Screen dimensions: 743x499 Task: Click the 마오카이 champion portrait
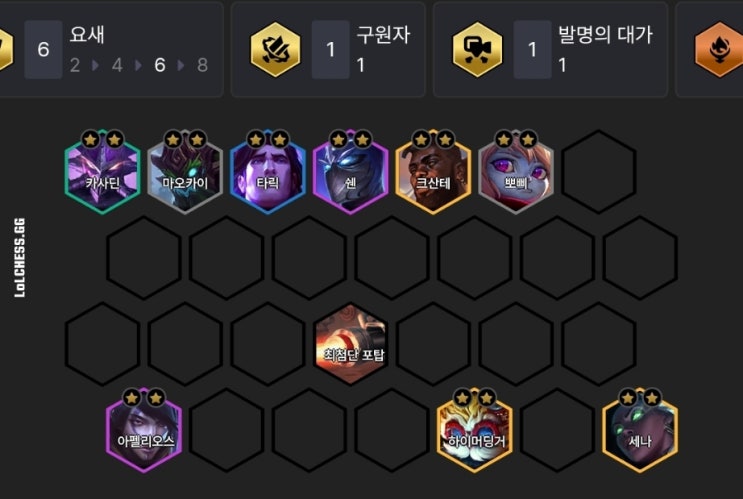pyautogui.click(x=185, y=172)
